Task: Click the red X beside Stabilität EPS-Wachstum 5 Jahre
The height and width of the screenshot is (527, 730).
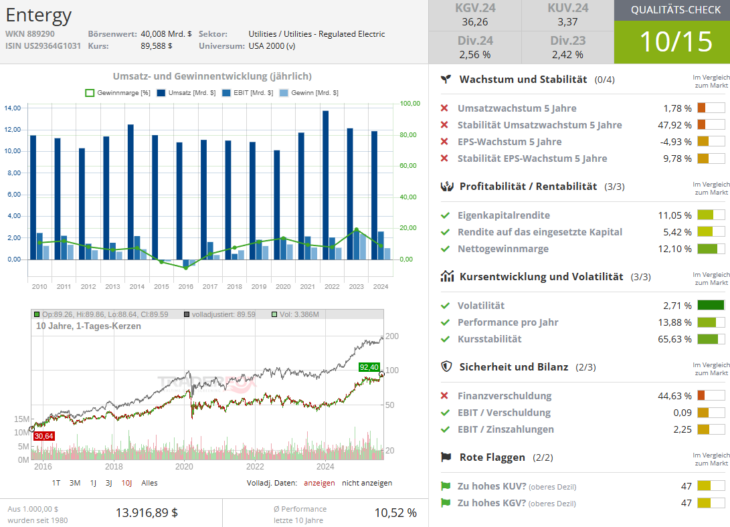Action: coord(445,158)
